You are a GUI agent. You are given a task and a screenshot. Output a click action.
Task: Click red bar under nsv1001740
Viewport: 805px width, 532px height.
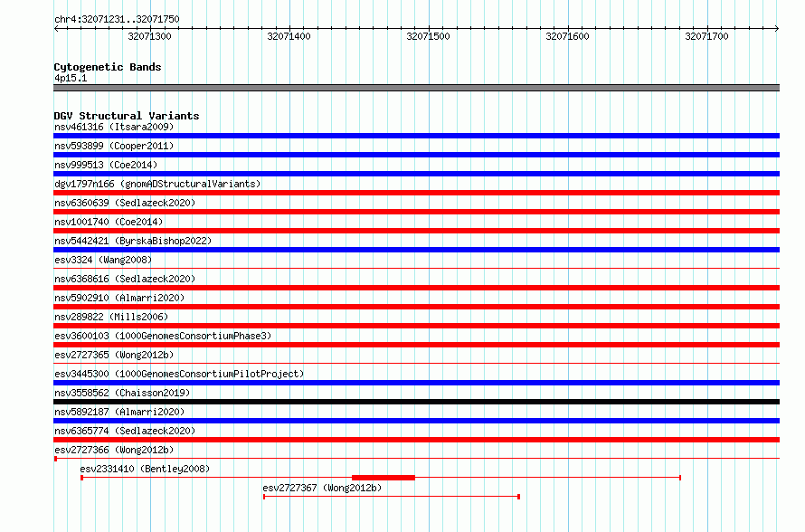click(416, 231)
